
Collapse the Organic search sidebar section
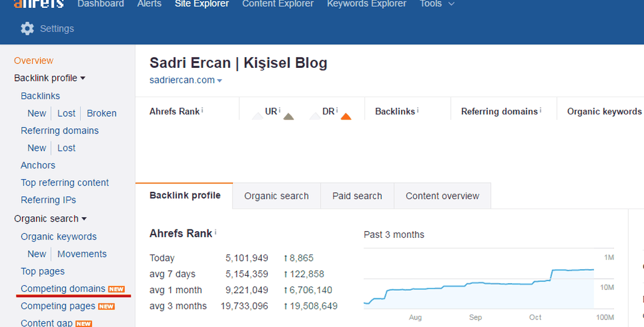[x=50, y=219]
